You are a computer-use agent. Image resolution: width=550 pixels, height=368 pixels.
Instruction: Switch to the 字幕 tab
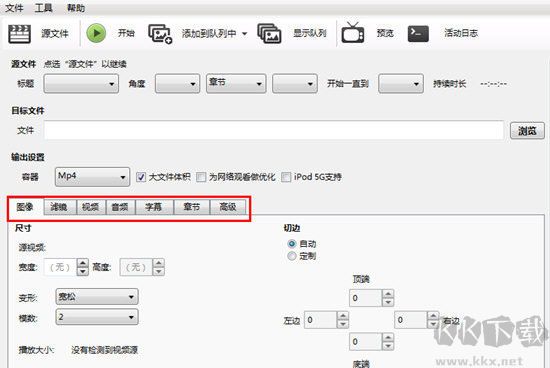click(154, 207)
